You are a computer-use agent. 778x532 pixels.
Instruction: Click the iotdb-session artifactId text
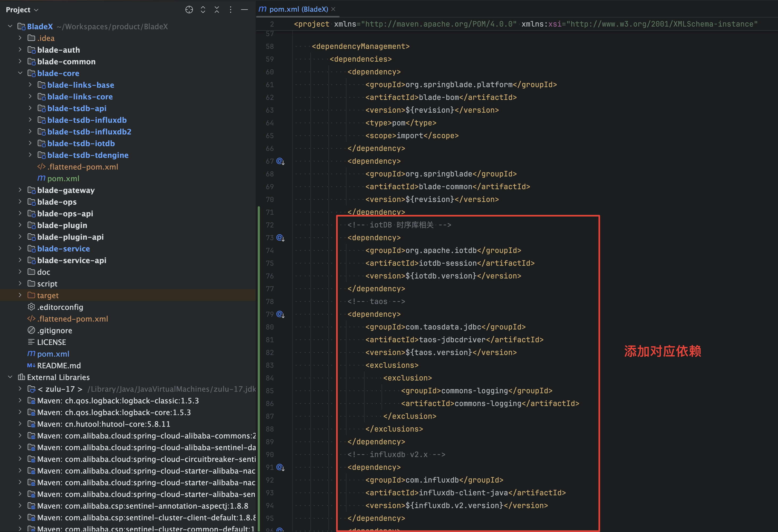click(x=447, y=263)
